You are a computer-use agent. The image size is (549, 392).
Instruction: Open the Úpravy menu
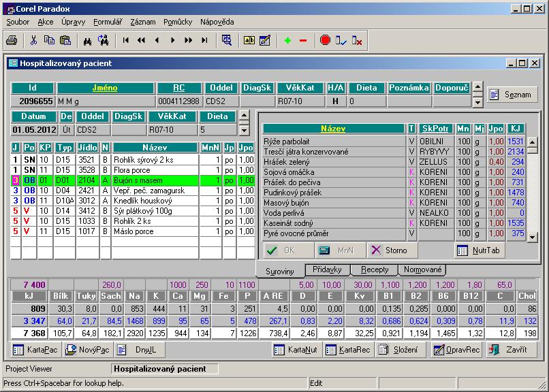point(73,22)
